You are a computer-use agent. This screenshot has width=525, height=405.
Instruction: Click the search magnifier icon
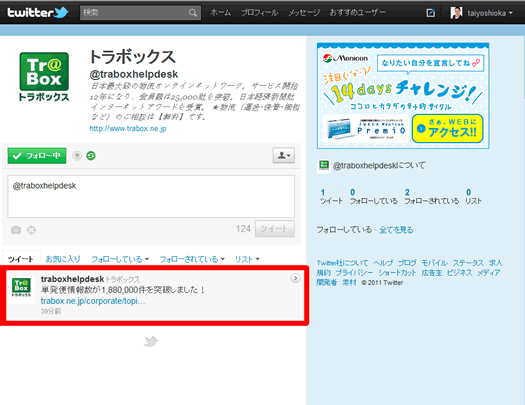click(193, 13)
